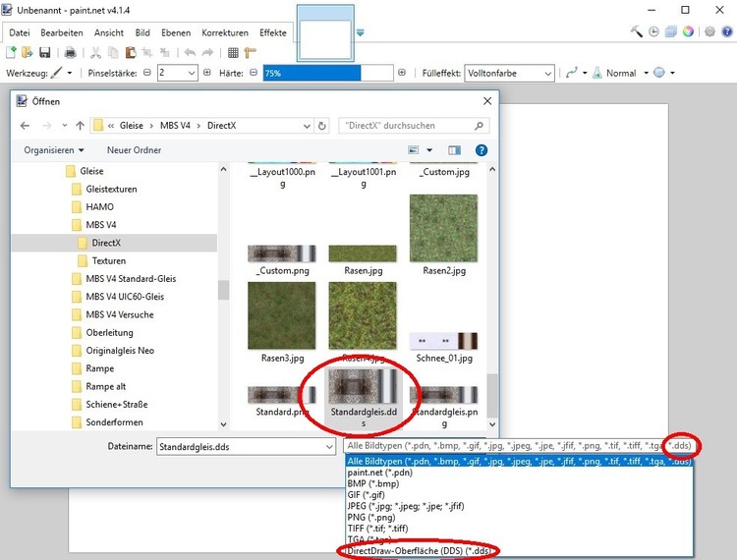
Task: Click the Save diskette icon
Action: click(x=44, y=52)
